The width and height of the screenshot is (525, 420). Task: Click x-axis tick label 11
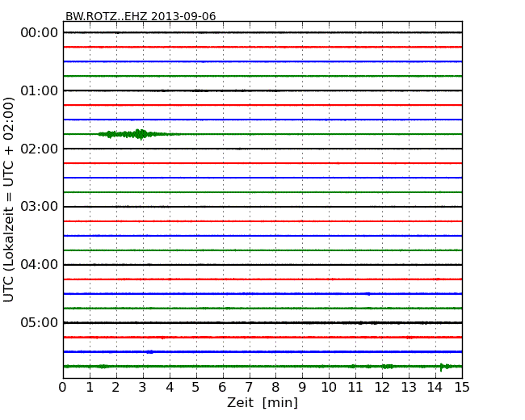pyautogui.click(x=355, y=388)
